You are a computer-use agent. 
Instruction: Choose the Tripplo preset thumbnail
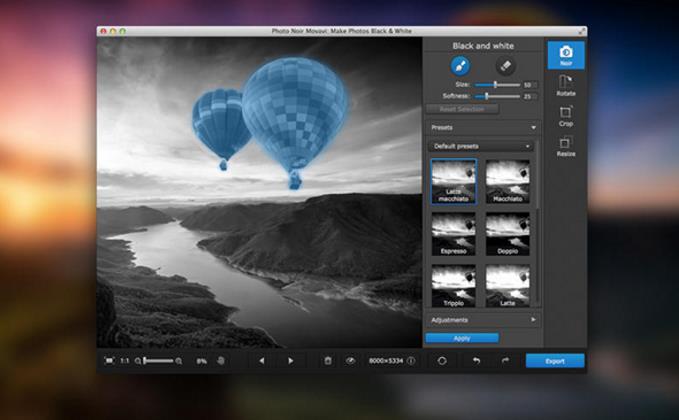pyautogui.click(x=453, y=286)
